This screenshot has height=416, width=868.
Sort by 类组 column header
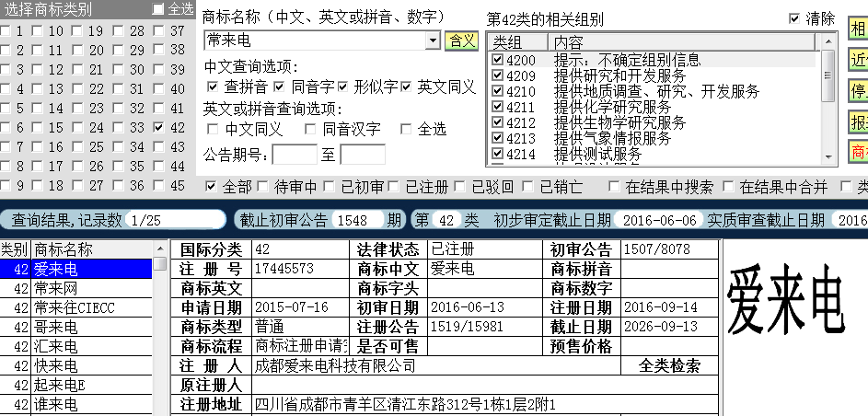click(x=519, y=42)
